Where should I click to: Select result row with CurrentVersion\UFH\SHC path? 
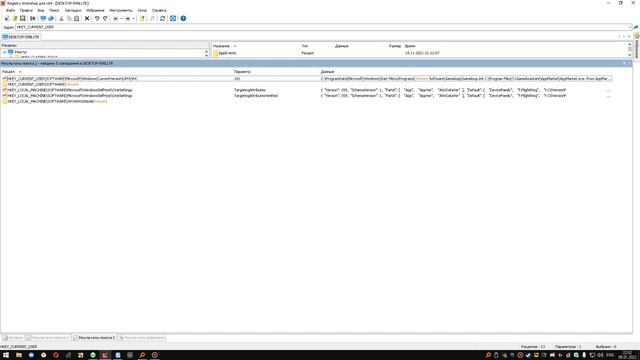(x=306, y=78)
